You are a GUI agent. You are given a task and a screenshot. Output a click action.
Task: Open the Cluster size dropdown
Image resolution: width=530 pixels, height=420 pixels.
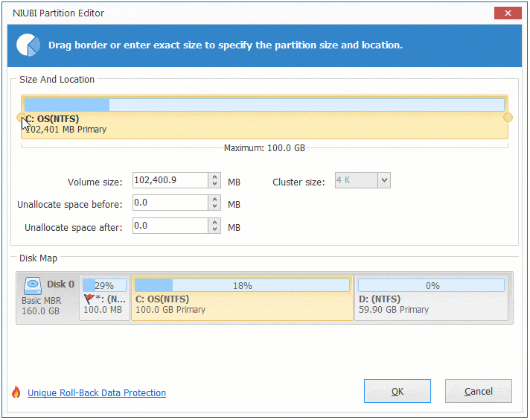(384, 180)
